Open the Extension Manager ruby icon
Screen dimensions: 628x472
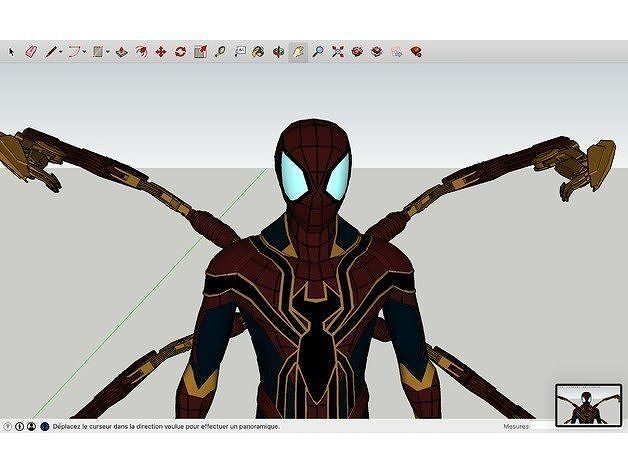417,52
